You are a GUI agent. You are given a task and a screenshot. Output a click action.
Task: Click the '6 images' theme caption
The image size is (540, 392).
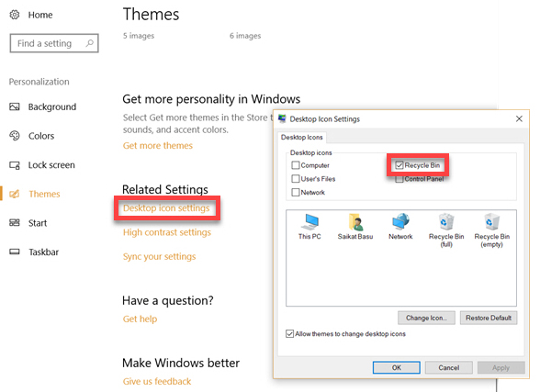click(245, 36)
